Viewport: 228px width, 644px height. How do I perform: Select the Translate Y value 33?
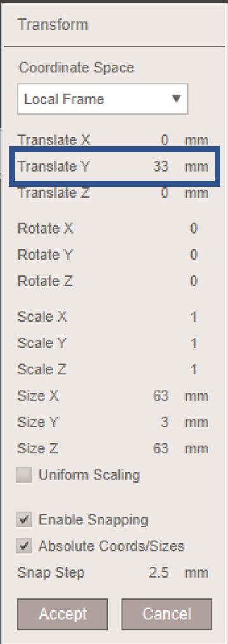(161, 167)
